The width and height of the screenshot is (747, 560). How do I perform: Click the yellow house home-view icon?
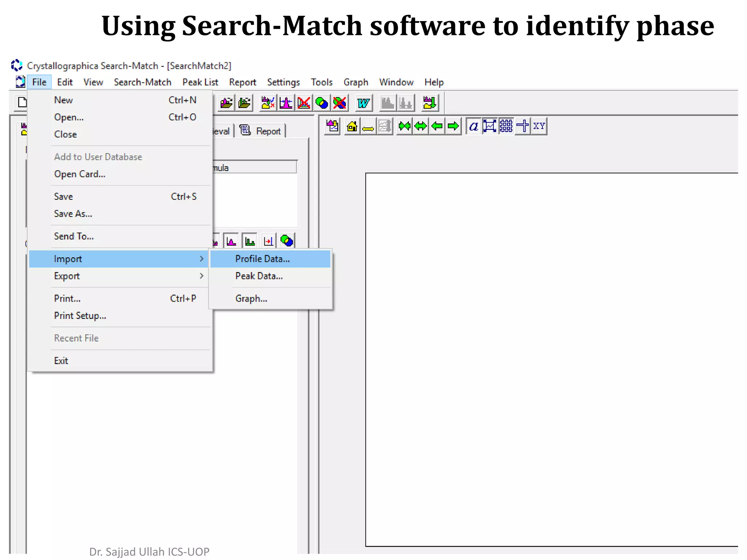click(x=352, y=127)
